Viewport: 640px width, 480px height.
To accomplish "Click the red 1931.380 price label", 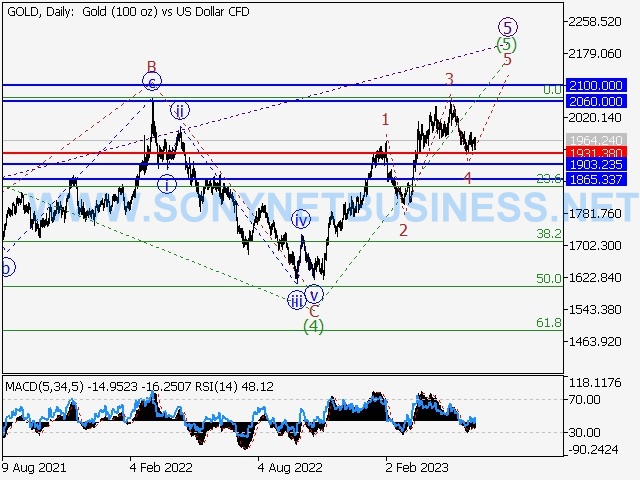I will [596, 153].
